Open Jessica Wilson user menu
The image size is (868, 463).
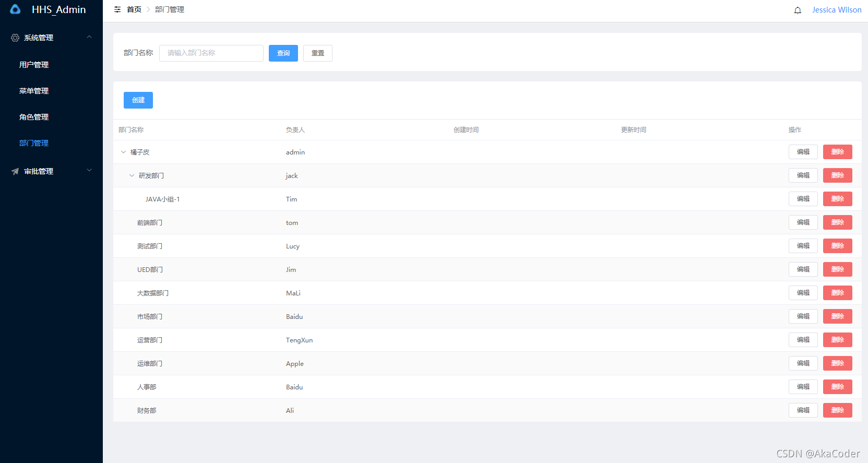837,10
